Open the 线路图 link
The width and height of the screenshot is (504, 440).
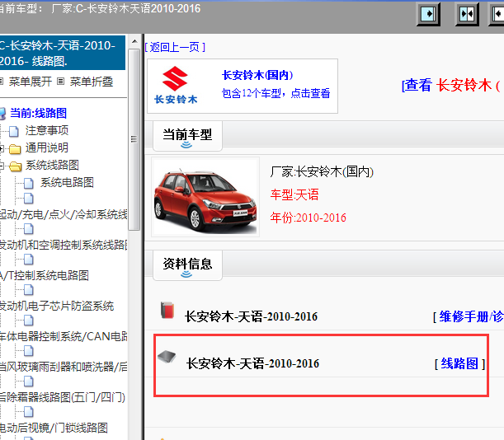coord(459,364)
